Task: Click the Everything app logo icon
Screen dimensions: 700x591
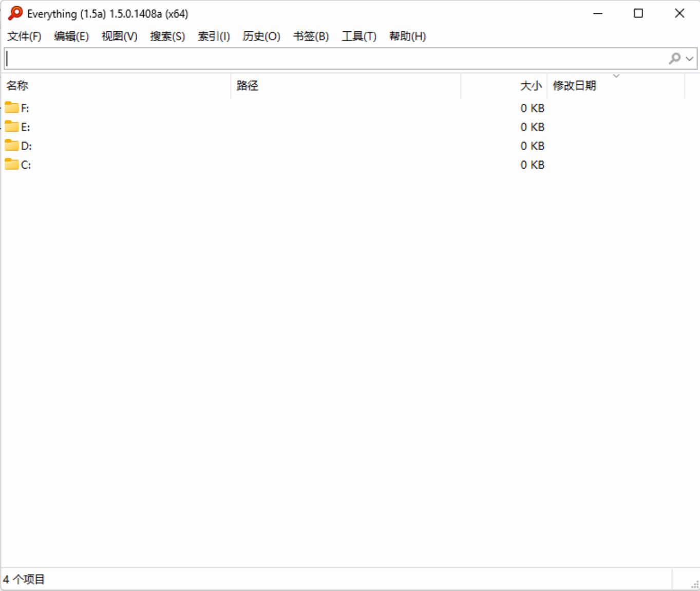Action: [15, 13]
